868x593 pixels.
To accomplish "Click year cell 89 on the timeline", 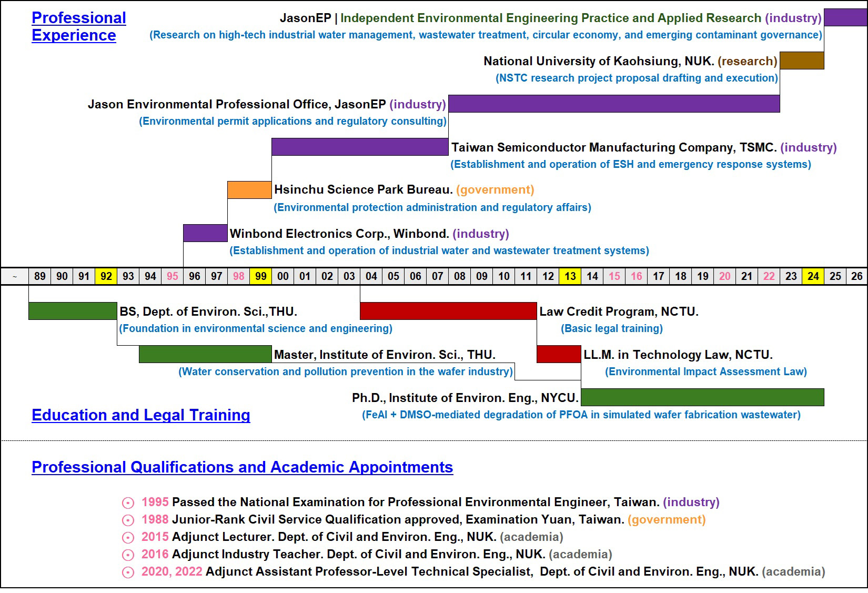I will tap(40, 276).
